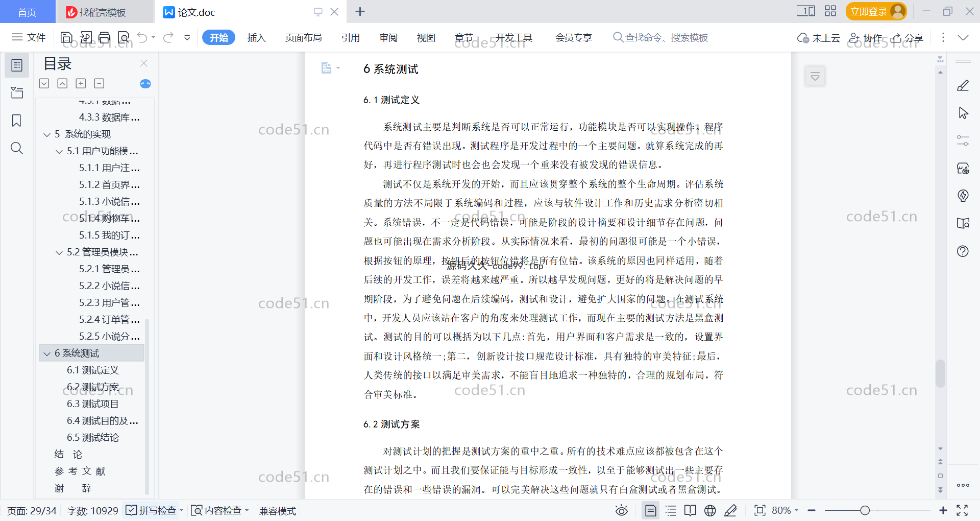Open the chapter navigation icon in sidebar
Screen dimensions: 980x521
pyautogui.click(x=17, y=92)
